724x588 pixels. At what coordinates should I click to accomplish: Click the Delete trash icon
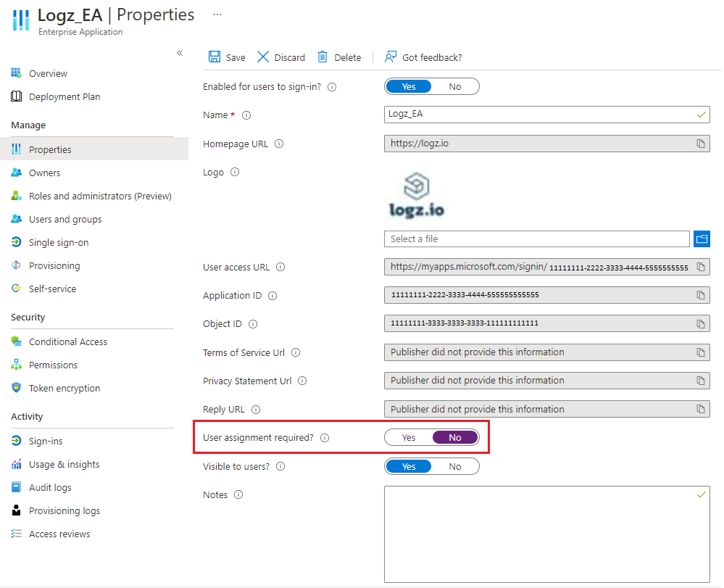[323, 57]
